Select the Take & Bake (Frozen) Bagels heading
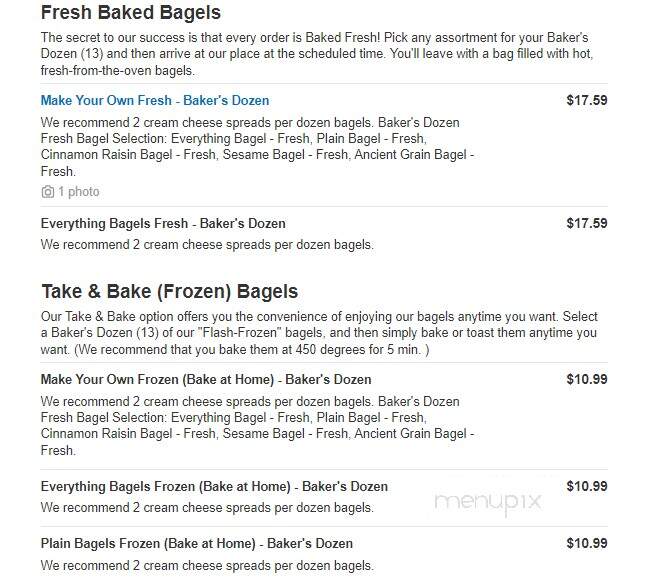Viewport: 667px width, 584px height. [x=169, y=291]
